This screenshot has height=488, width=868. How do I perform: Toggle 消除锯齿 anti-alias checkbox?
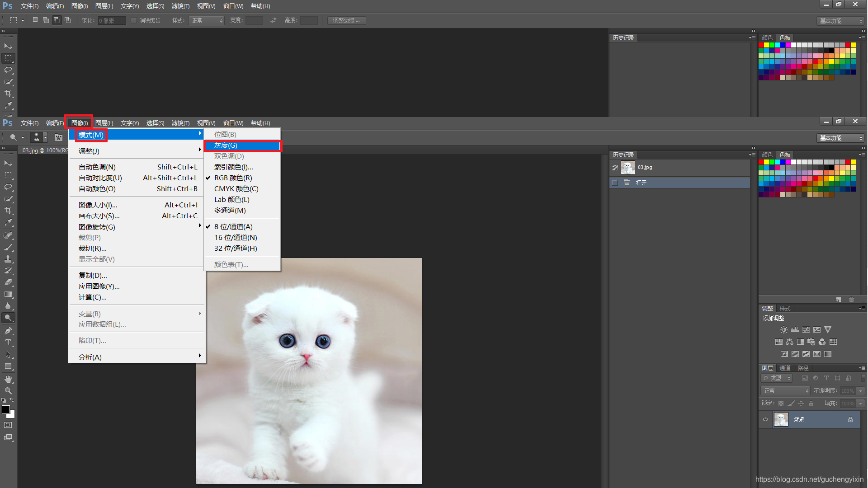(x=134, y=20)
